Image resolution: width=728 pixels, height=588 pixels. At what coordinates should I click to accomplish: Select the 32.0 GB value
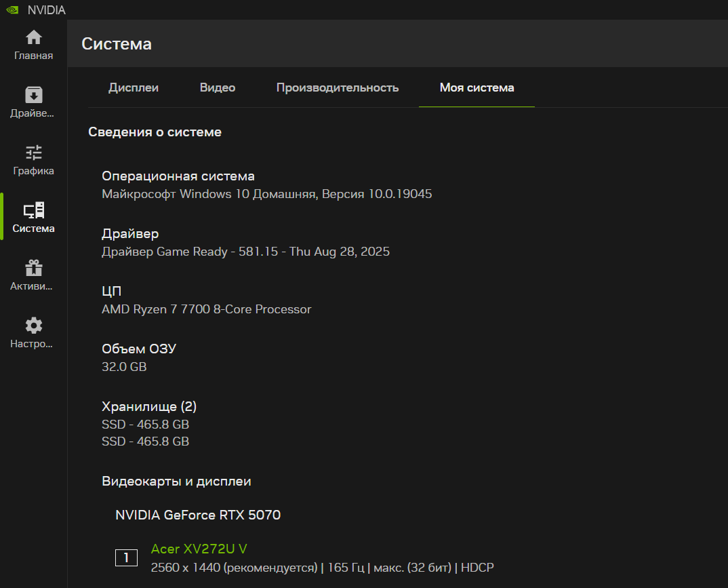pyautogui.click(x=125, y=366)
